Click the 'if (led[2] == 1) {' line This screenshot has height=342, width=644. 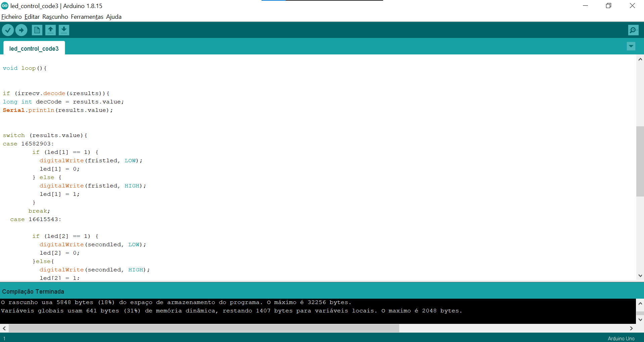[65, 236]
